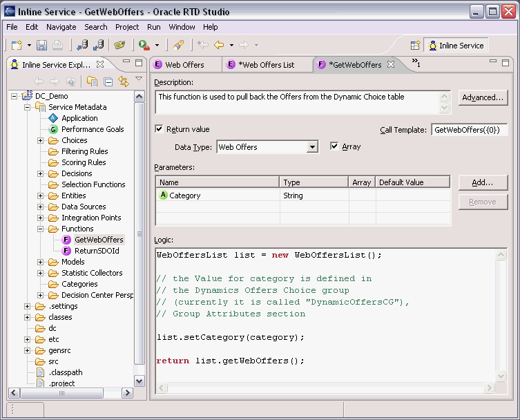This screenshot has width=520, height=420.
Task: Open the Navigate menu
Action: coord(61,27)
